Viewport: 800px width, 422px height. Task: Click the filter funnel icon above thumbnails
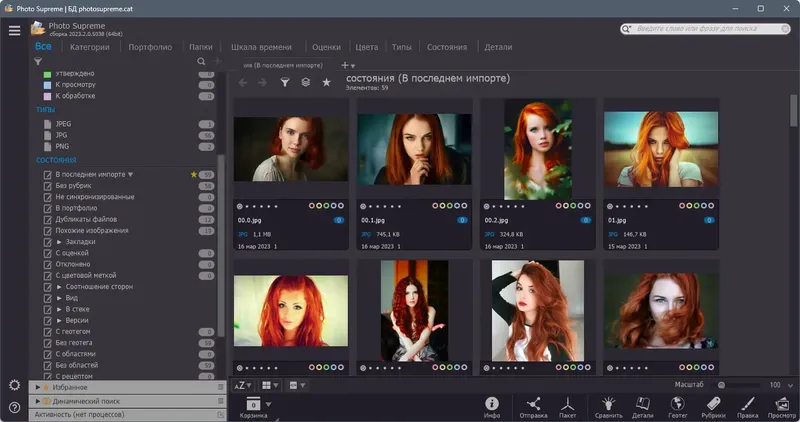[x=285, y=82]
